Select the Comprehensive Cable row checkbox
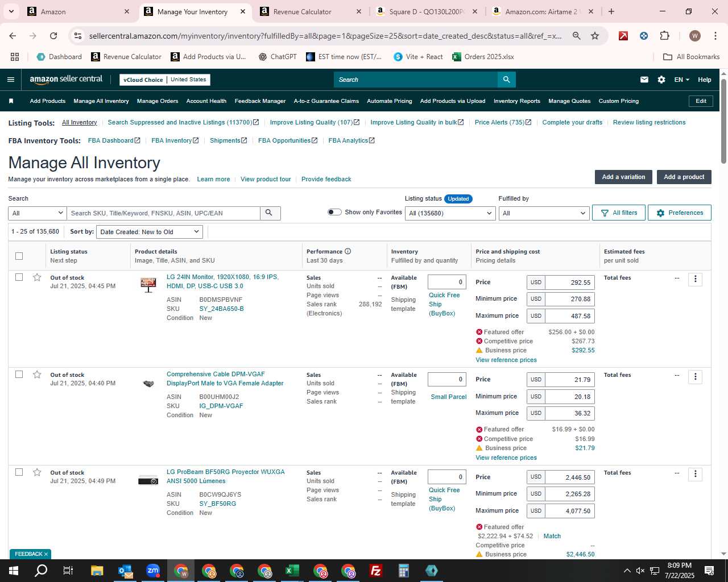This screenshot has width=728, height=582. [19, 375]
